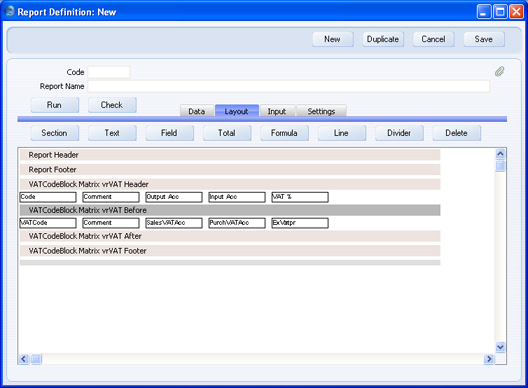Save the report definition
The height and width of the screenshot is (388, 528).
tap(484, 39)
